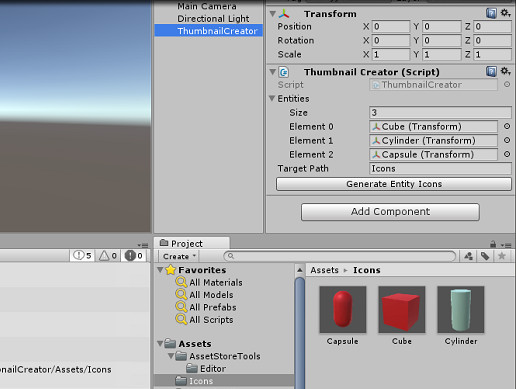Screen dimensions: 516x389
Task: Switch to the Project tab
Action: [x=192, y=243]
